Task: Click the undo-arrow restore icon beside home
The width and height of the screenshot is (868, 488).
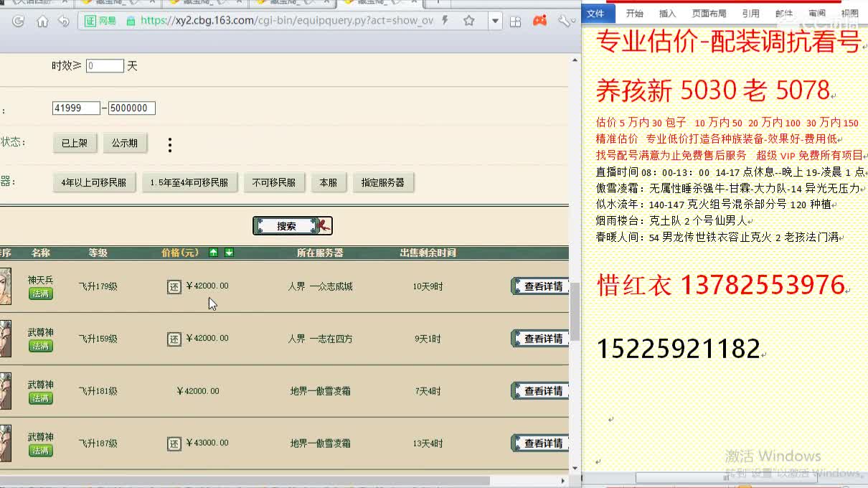Action: click(64, 21)
